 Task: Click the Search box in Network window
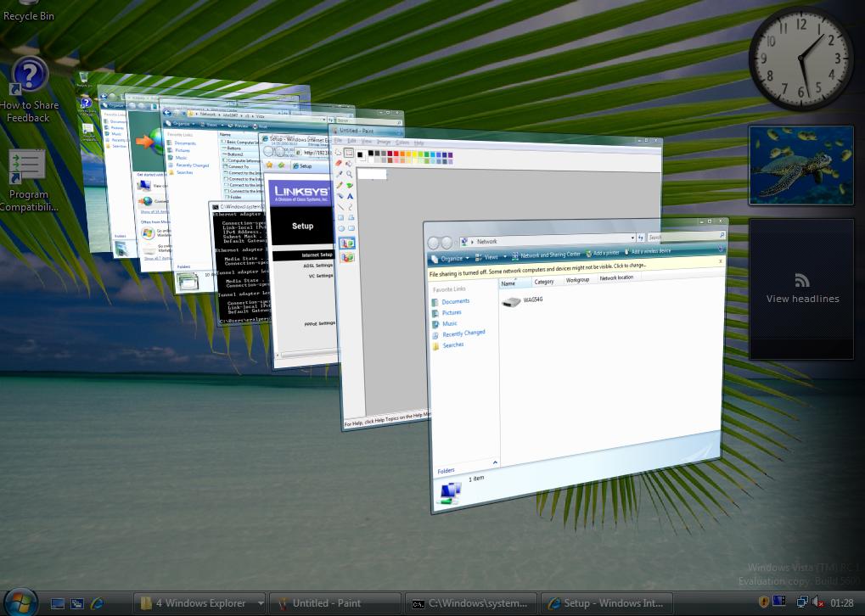686,236
